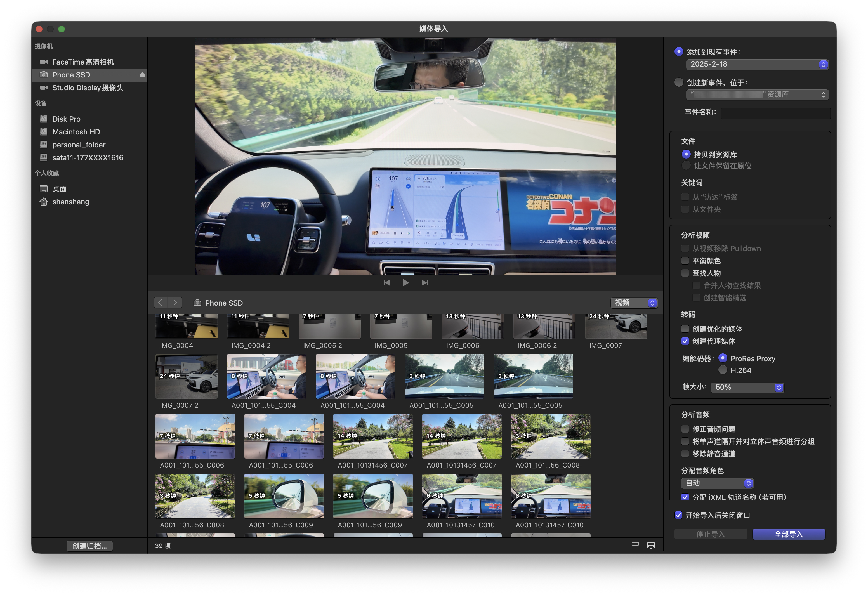Viewport: 868px width, 595px height.
Task: Click the play button under the preview
Action: pos(405,283)
